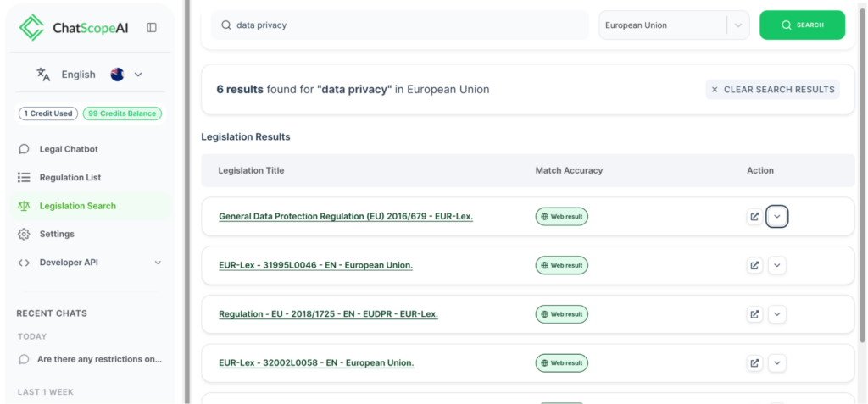This screenshot has width=868, height=404.
Task: Click the Legislation Results heading
Action: (x=246, y=136)
